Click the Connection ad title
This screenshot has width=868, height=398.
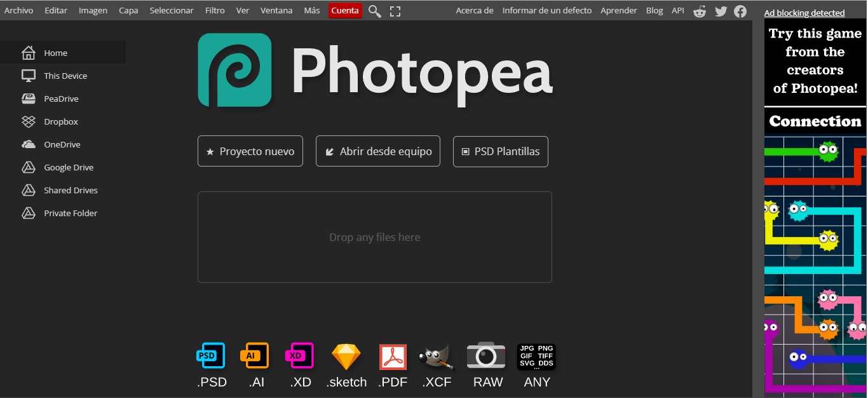click(x=815, y=121)
